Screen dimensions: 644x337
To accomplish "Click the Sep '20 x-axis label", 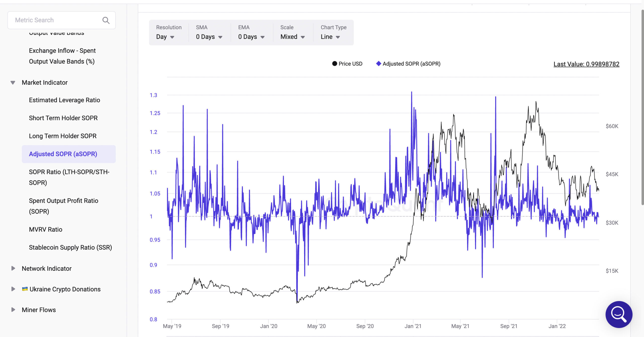I will (365, 326).
